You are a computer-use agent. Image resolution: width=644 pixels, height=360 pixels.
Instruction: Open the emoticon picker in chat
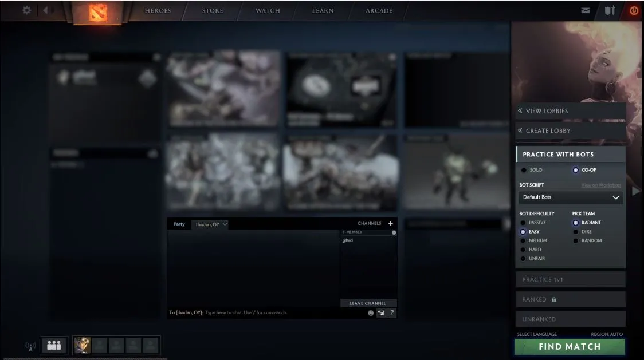371,313
